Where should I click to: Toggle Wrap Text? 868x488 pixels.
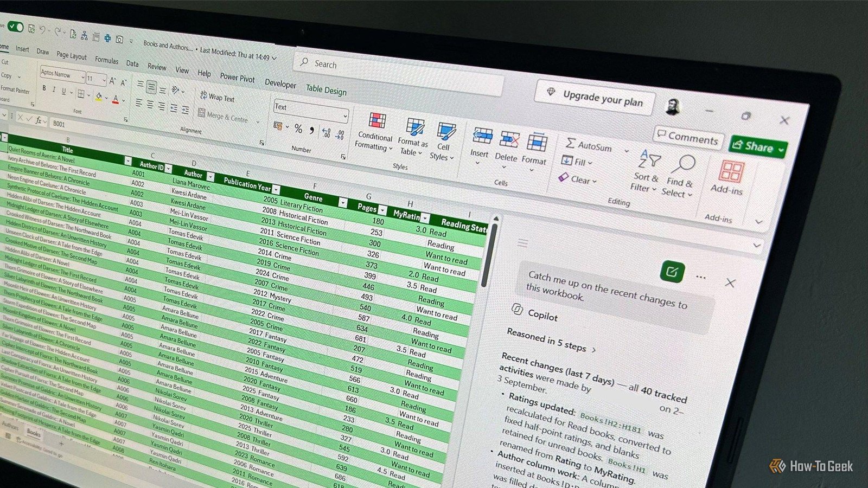click(217, 97)
